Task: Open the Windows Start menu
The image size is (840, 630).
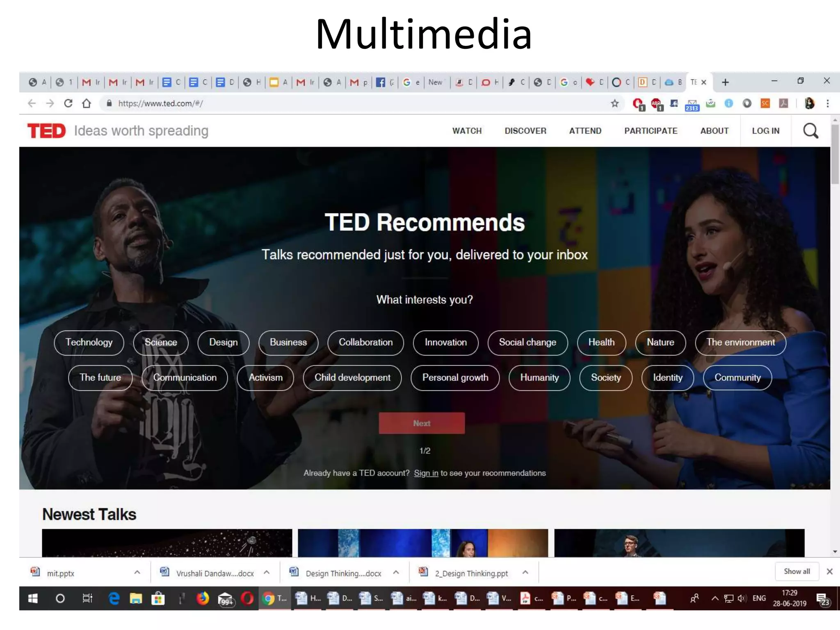Action: pos(33,598)
